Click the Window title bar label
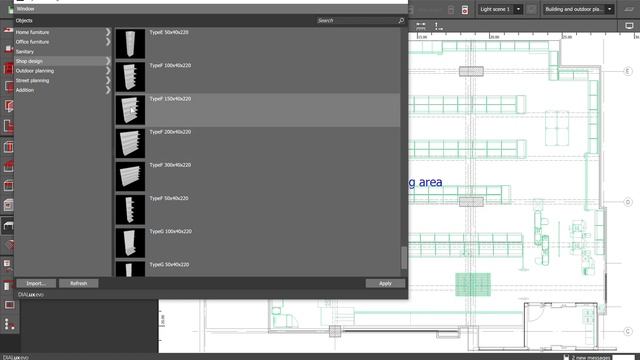This screenshot has width=640, height=360. pyautogui.click(x=25, y=9)
